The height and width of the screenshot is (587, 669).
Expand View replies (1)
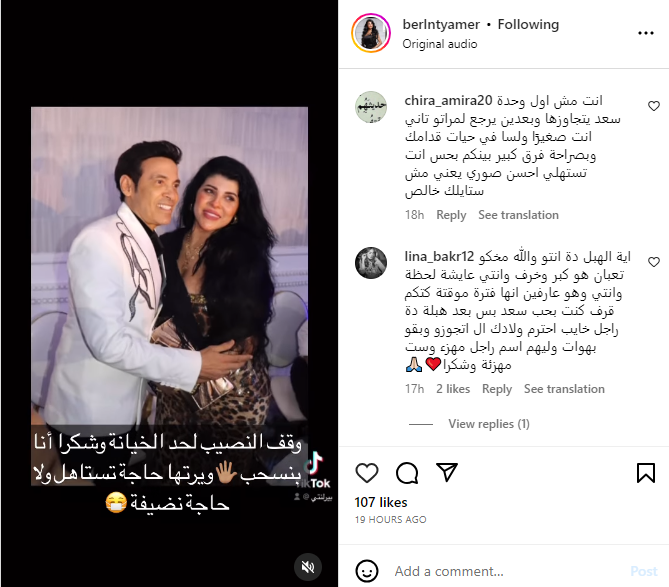[x=489, y=424]
